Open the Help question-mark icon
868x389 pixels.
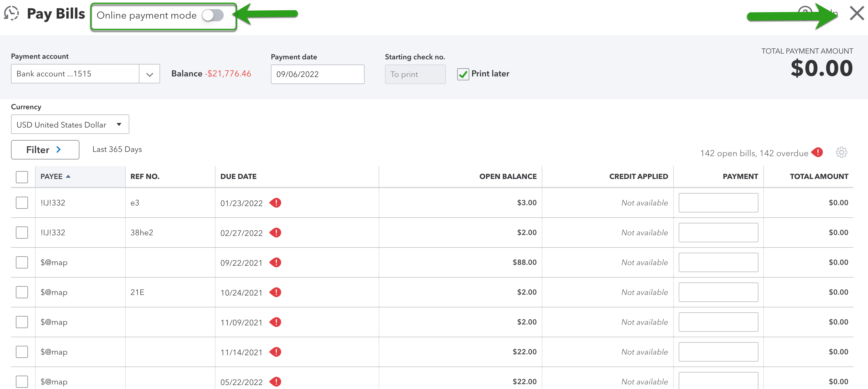point(805,13)
